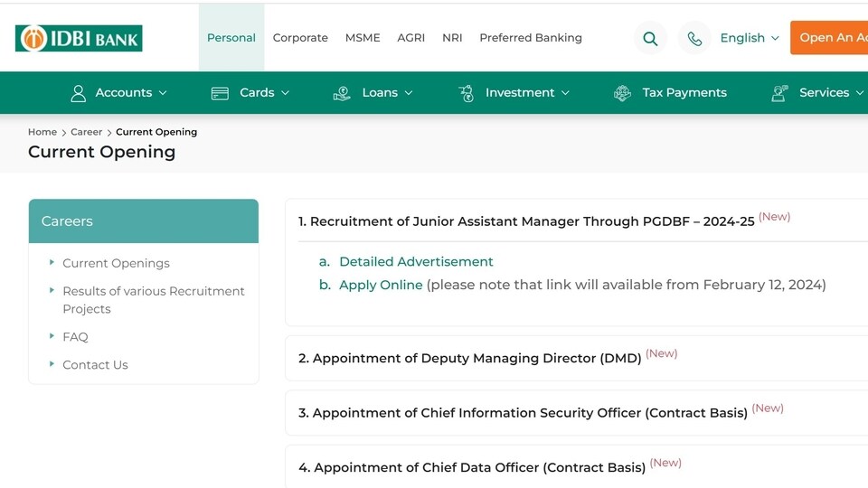868x488 pixels.
Task: Expand the Services dropdown chevron
Action: tap(860, 93)
